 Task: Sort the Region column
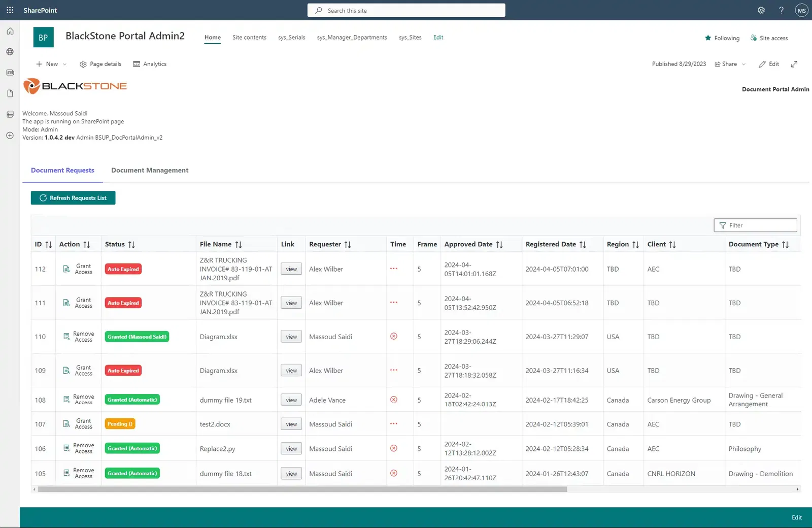(x=635, y=245)
